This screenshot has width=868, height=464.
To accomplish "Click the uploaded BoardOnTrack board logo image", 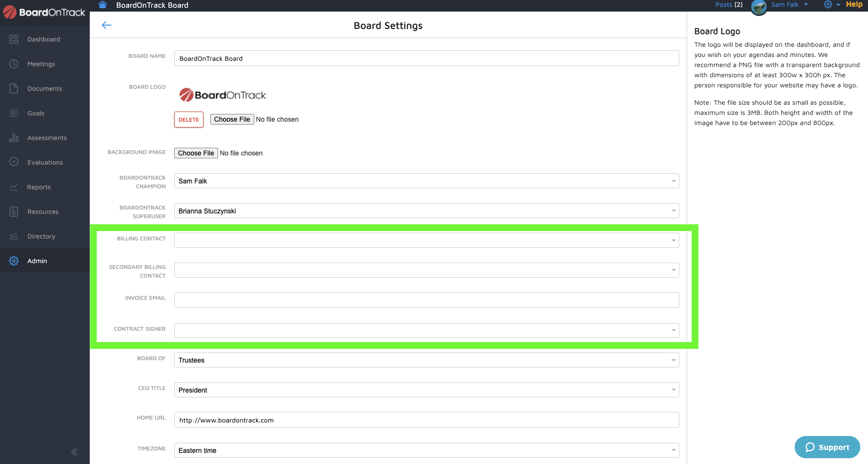I will click(x=222, y=95).
